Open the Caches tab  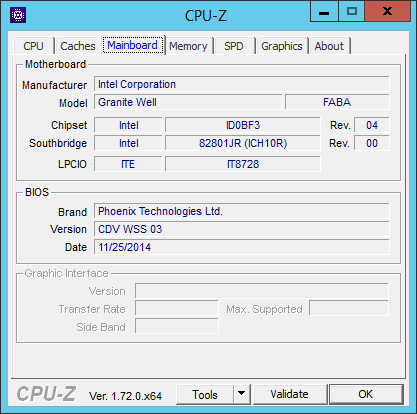click(x=78, y=46)
